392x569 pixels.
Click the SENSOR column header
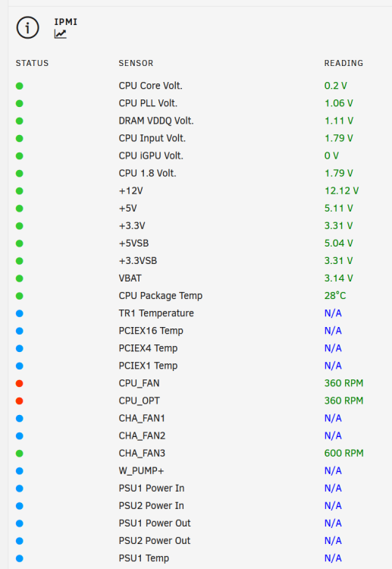click(136, 63)
